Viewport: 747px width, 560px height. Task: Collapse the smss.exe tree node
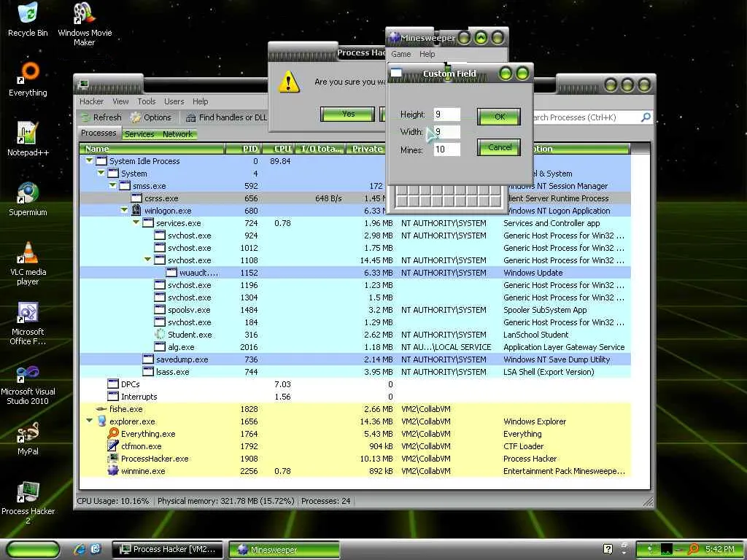pos(112,186)
